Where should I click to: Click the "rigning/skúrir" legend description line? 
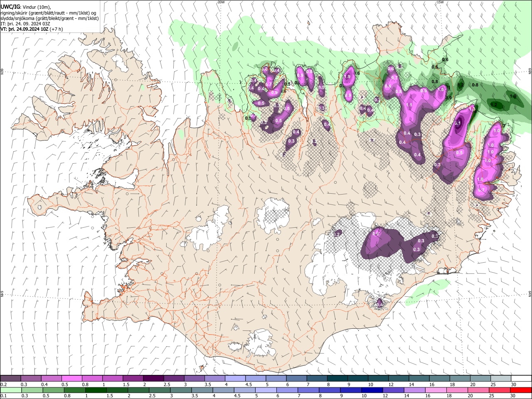(48, 13)
